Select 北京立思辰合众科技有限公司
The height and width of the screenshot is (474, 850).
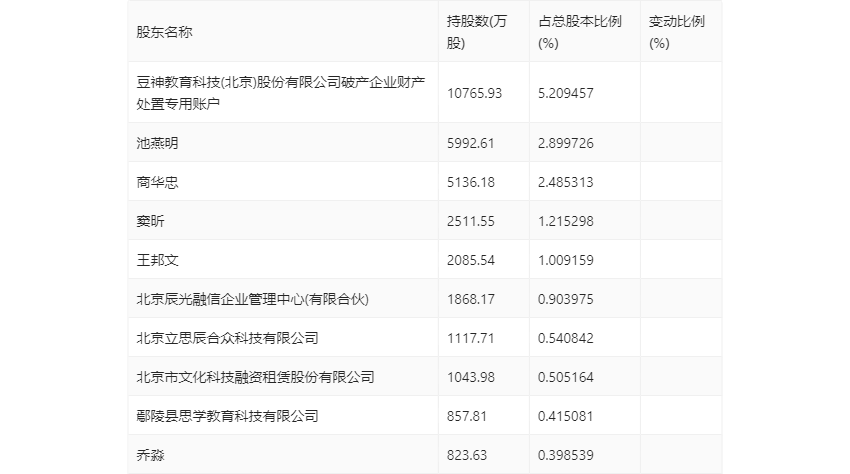pyautogui.click(x=227, y=338)
